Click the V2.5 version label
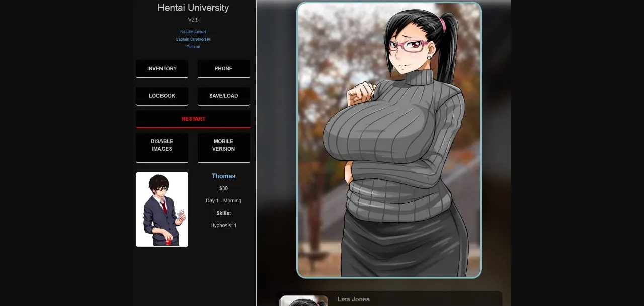 coord(193,20)
